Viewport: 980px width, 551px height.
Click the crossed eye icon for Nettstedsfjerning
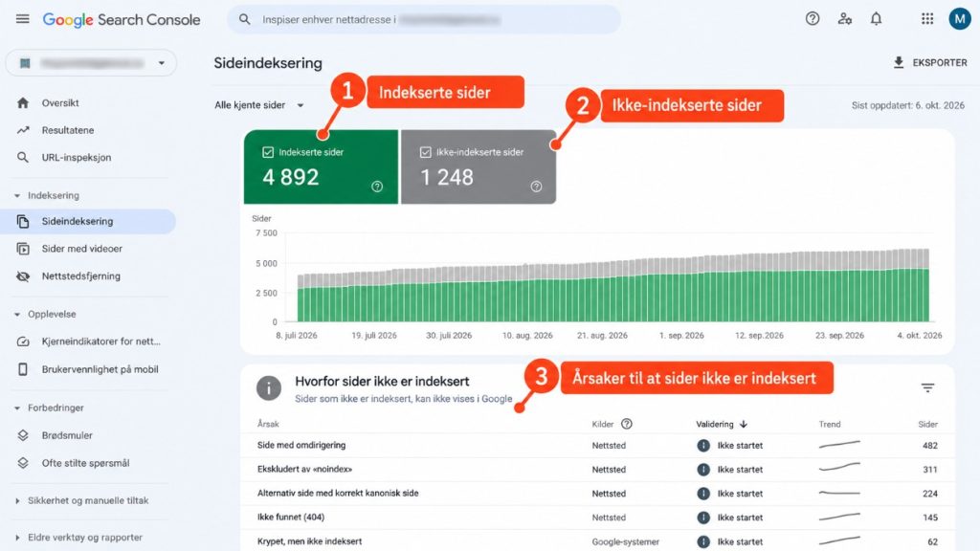pos(23,276)
